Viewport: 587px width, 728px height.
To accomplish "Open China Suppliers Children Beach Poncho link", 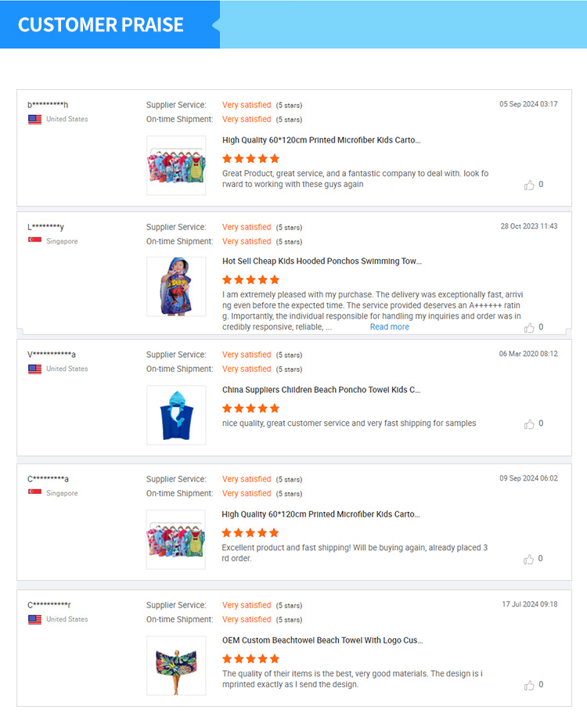I will click(321, 390).
